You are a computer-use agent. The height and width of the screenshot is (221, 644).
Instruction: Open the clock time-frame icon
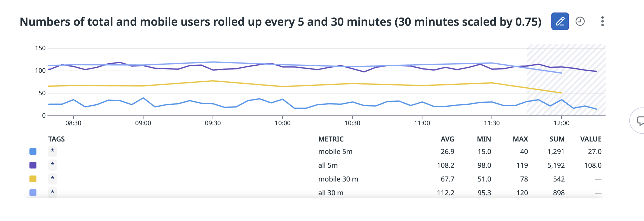[x=580, y=21]
